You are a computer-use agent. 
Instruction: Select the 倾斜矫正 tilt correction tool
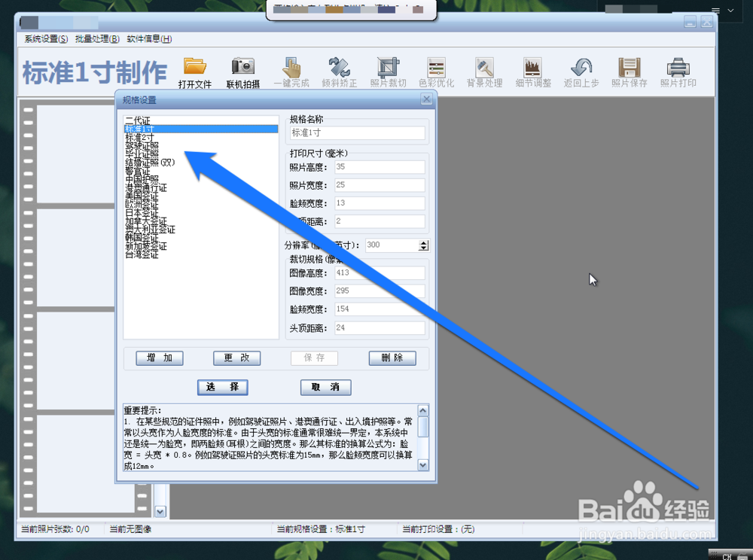(x=340, y=72)
